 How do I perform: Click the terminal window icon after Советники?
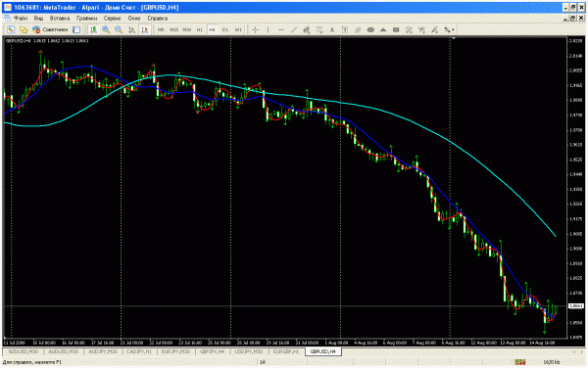[76, 29]
